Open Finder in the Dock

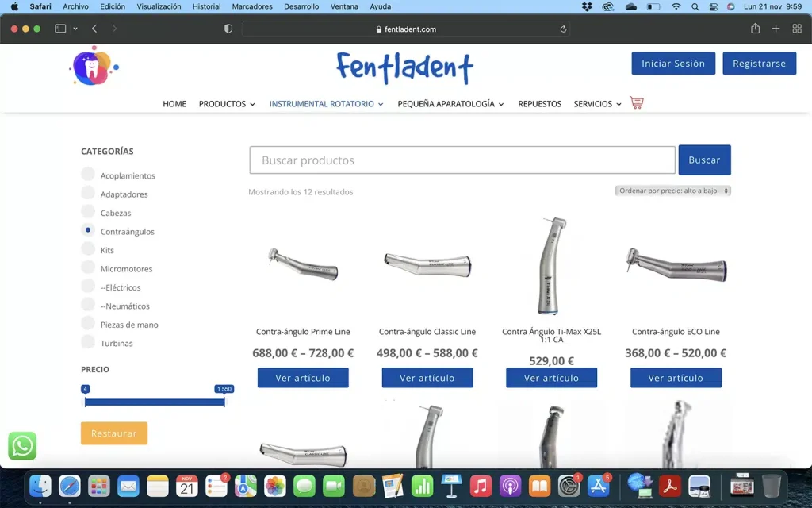(40, 487)
